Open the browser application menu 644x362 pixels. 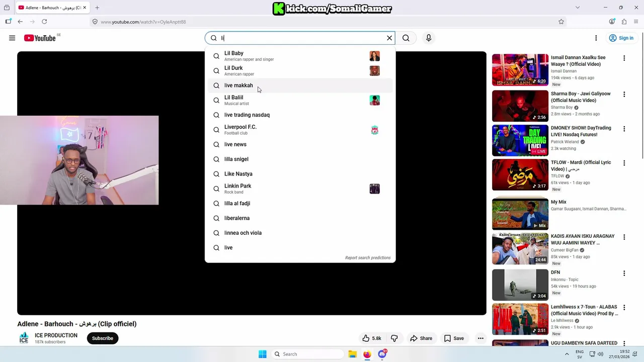(636, 22)
